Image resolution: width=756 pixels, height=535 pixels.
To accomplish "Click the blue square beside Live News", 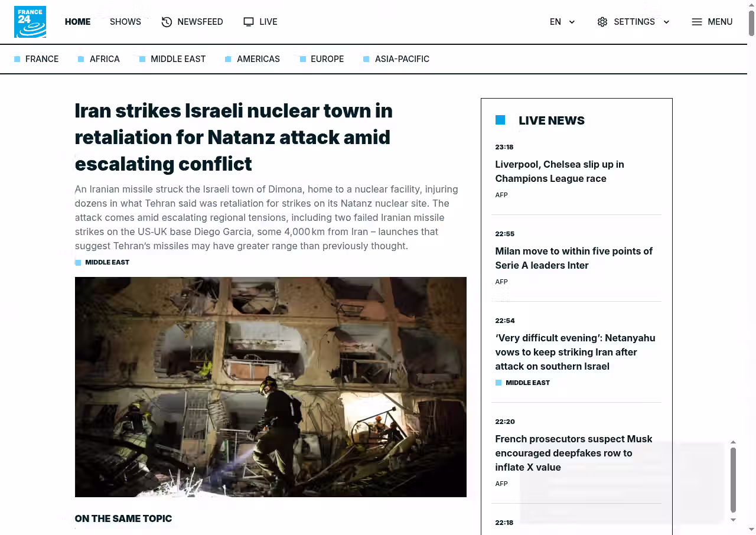I will (500, 120).
